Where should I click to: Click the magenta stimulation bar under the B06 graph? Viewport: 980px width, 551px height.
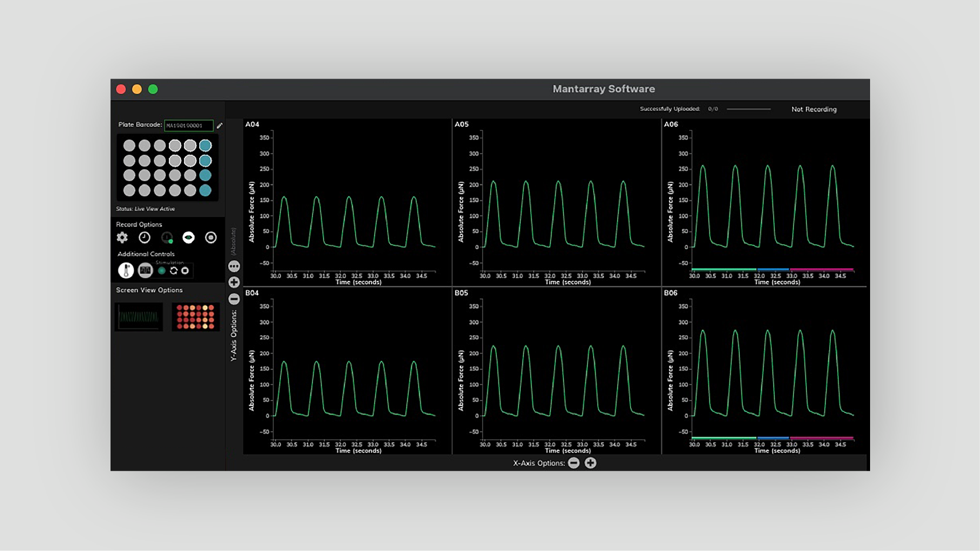822,438
